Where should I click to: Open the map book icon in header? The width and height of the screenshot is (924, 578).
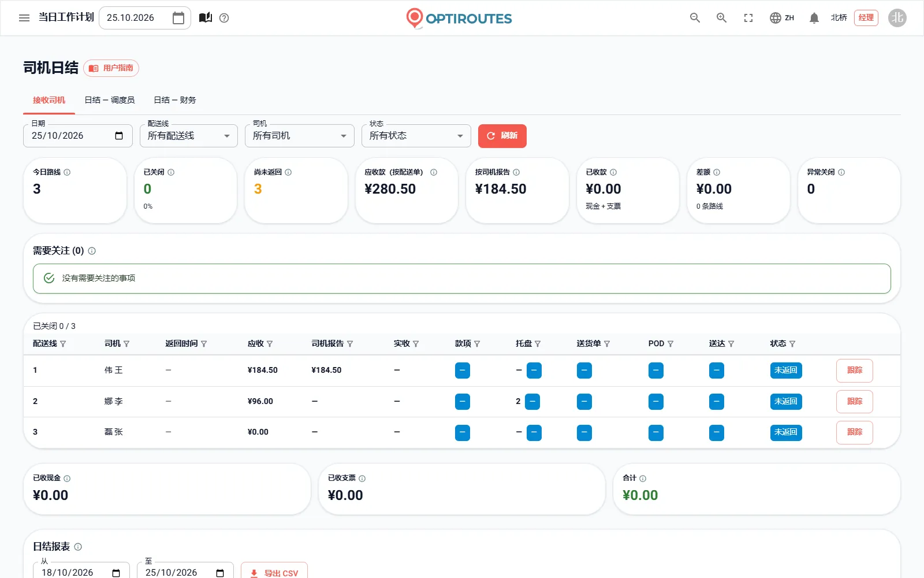[x=206, y=18]
